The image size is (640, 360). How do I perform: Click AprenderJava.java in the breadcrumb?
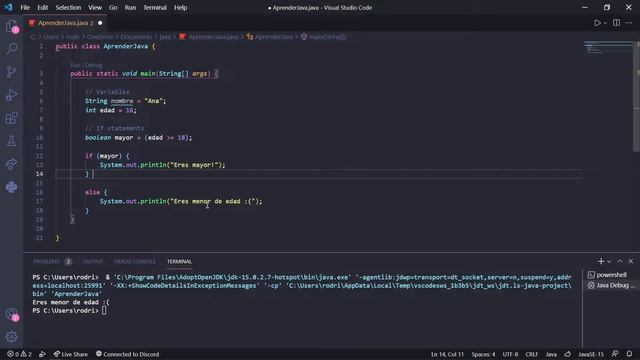point(213,37)
